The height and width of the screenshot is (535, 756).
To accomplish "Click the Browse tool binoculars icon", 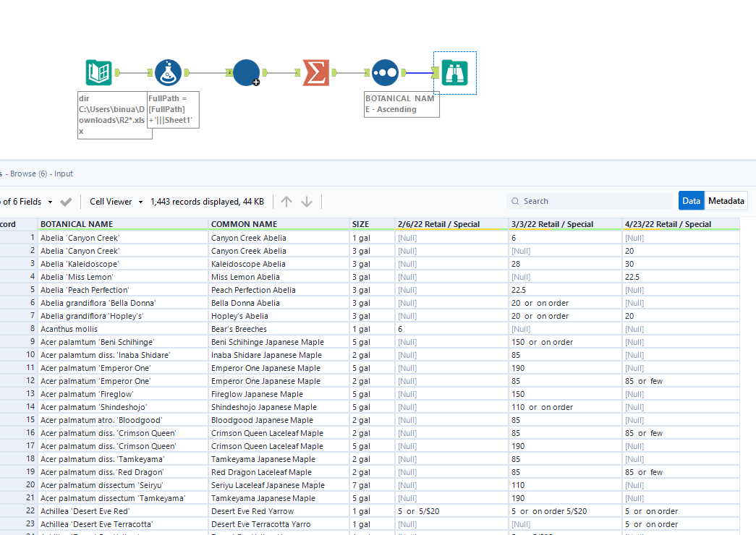I will point(454,72).
